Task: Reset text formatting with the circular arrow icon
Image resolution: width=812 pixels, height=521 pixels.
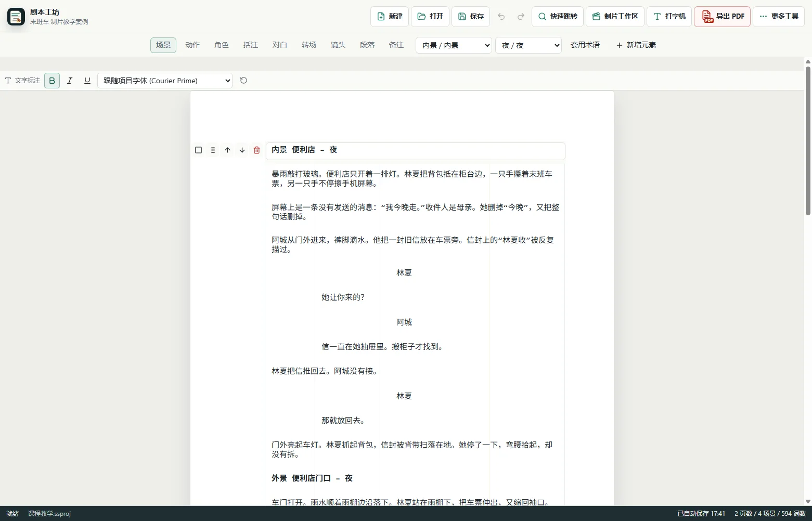Action: pyautogui.click(x=243, y=81)
